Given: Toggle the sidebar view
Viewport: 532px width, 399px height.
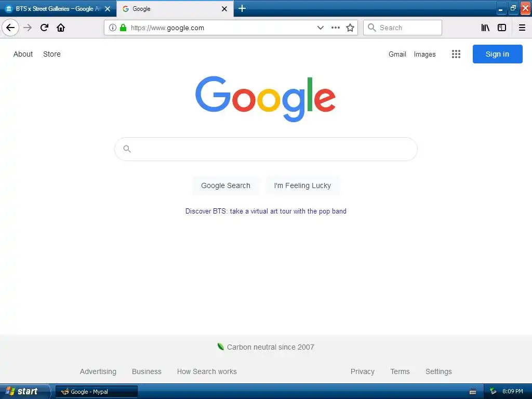Looking at the screenshot, I should point(502,28).
